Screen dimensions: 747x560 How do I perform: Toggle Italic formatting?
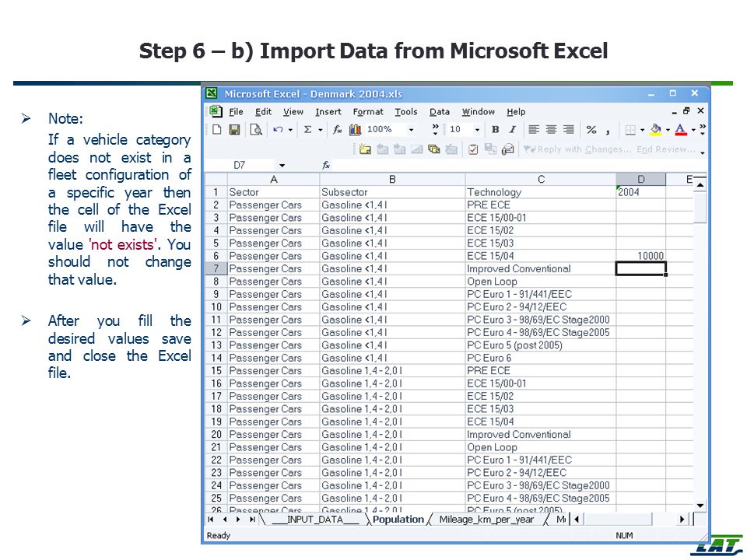513,130
